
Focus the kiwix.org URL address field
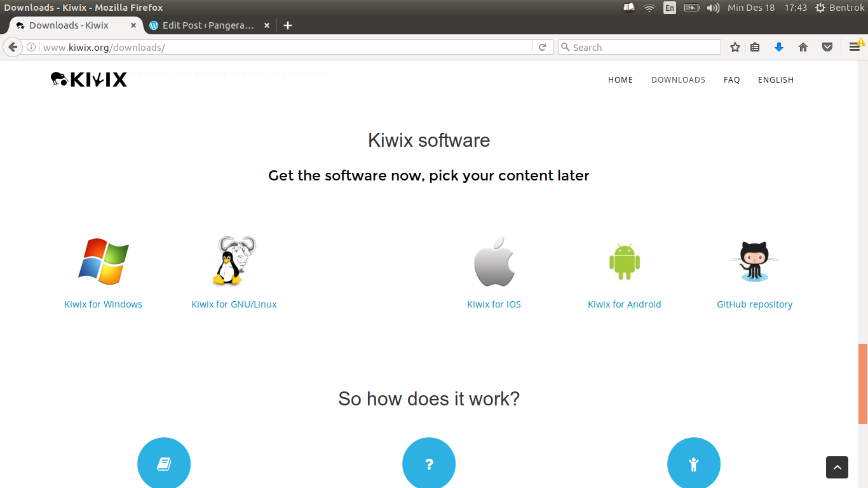point(286,47)
